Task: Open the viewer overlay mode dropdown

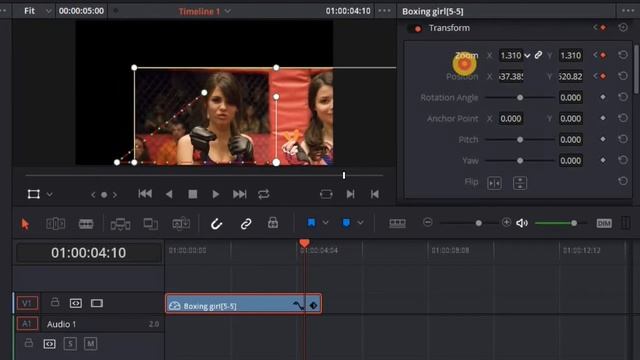Action: click(49, 194)
